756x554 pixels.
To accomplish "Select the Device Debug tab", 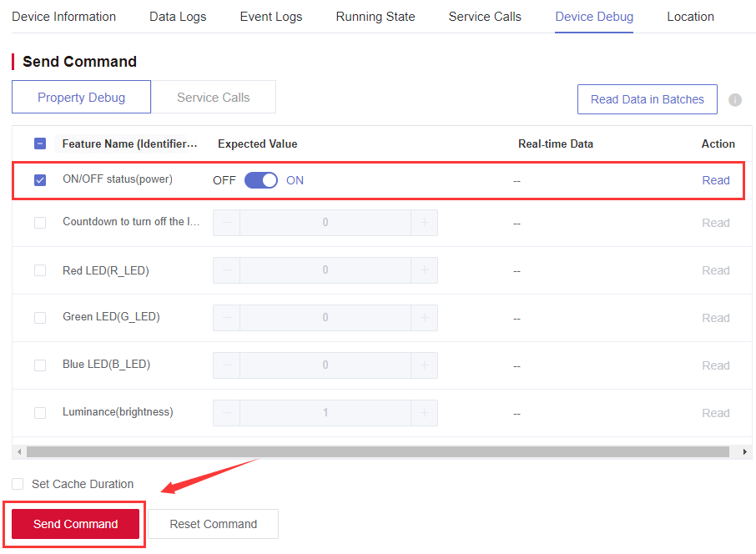I will click(x=594, y=17).
